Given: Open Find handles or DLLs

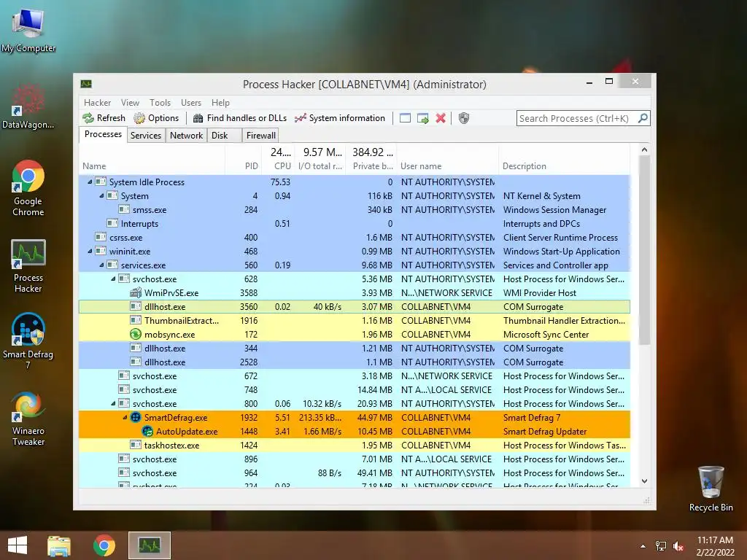Looking at the screenshot, I should [x=239, y=118].
